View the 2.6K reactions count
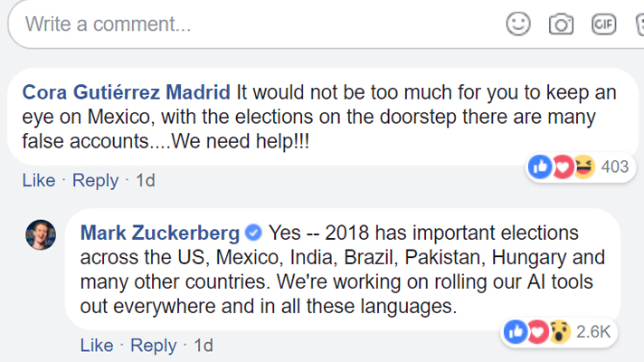The height and width of the screenshot is (362, 644). pyautogui.click(x=593, y=332)
